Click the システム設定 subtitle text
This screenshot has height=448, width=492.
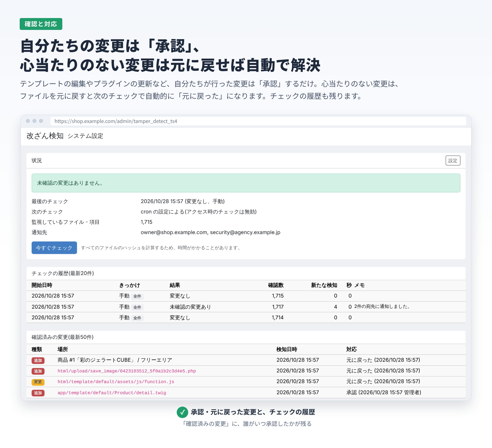point(85,136)
